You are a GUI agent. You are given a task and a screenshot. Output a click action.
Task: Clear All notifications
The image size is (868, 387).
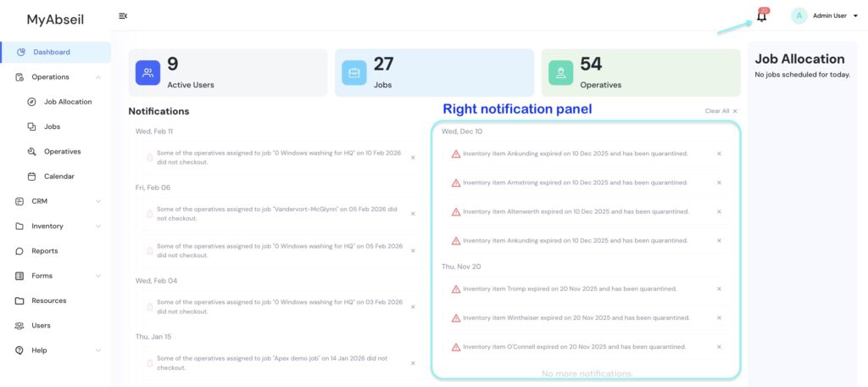coord(721,111)
